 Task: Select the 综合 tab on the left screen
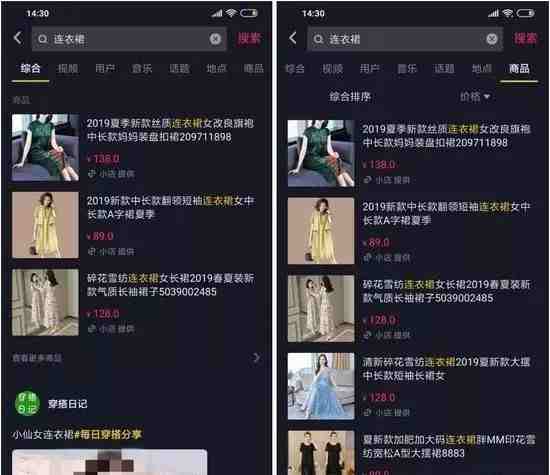[30, 68]
